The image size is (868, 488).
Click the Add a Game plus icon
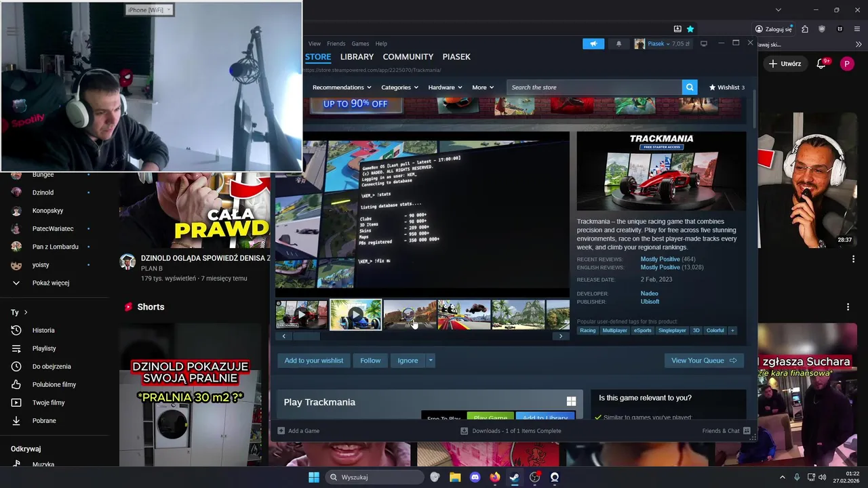(x=281, y=430)
